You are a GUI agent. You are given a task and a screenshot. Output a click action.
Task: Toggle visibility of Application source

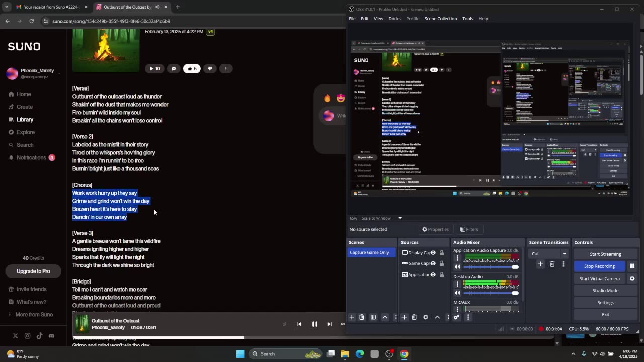(x=433, y=275)
